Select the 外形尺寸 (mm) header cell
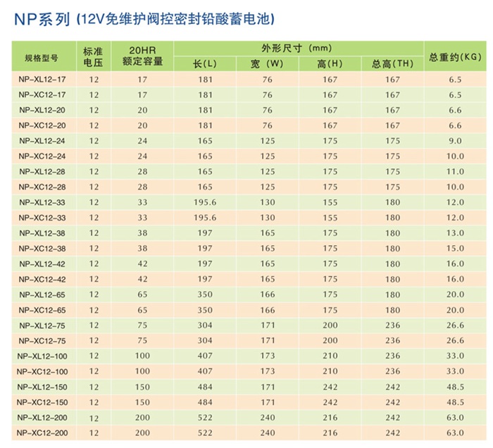Viewport: 493px width, 448px height. (x=297, y=49)
